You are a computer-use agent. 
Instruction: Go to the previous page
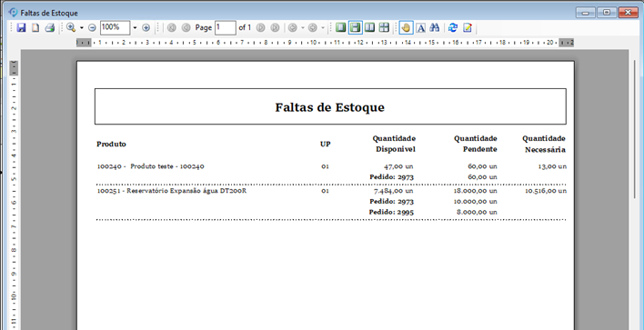tap(186, 27)
